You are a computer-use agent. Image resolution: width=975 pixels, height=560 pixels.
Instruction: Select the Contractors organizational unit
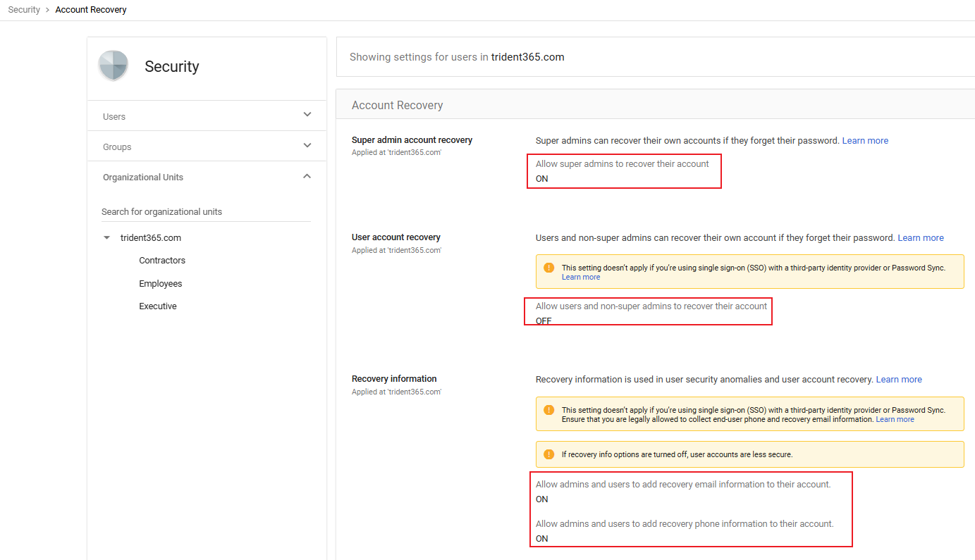tap(162, 261)
